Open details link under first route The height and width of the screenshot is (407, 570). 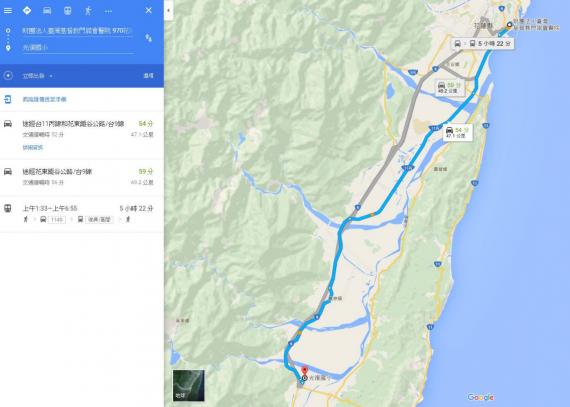pos(33,147)
